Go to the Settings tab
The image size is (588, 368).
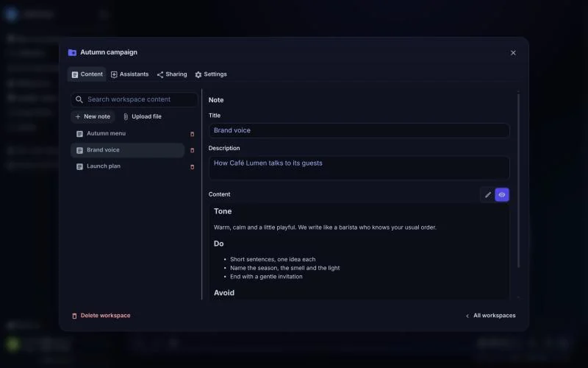[x=211, y=74]
